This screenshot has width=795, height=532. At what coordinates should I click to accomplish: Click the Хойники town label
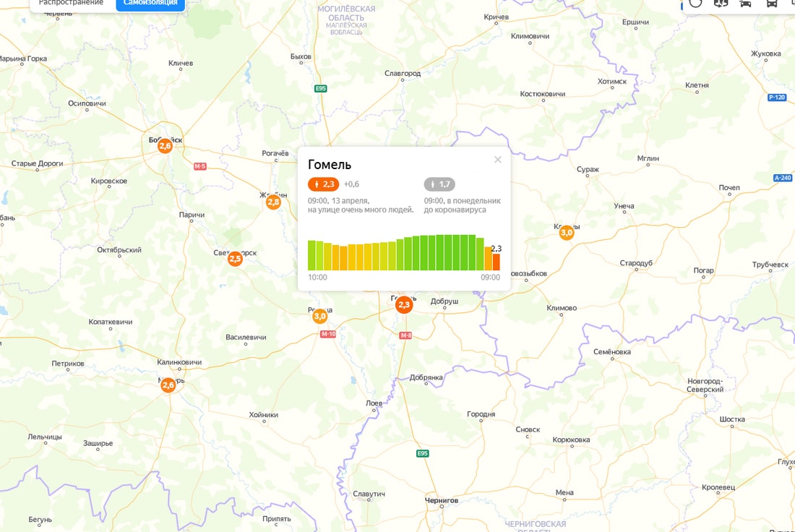tap(264, 415)
